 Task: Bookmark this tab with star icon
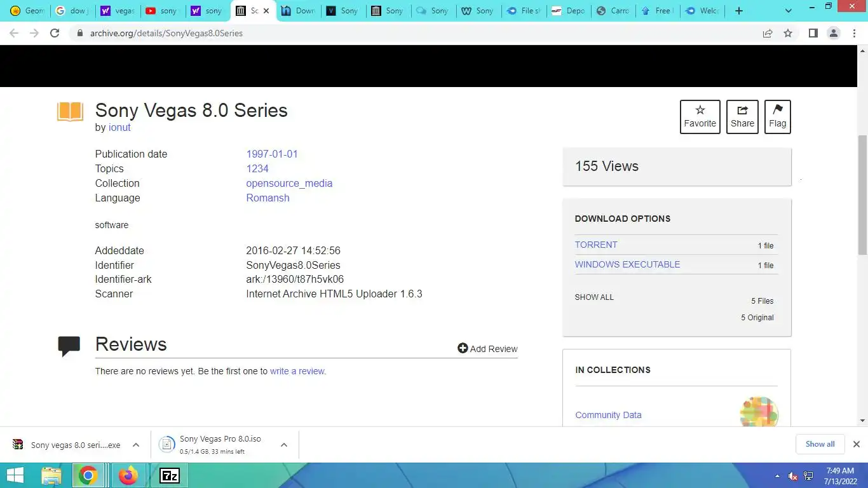coord(788,33)
